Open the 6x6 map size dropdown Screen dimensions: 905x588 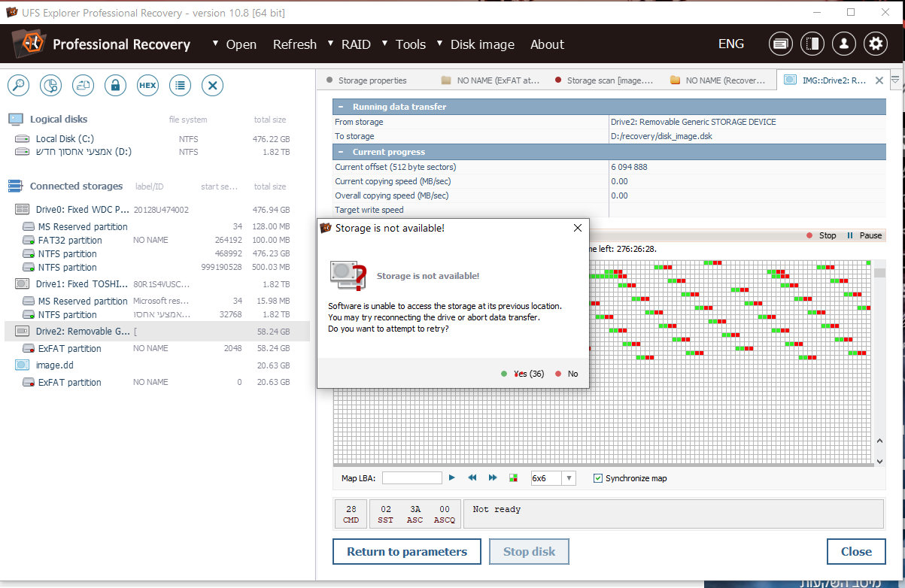(x=569, y=478)
